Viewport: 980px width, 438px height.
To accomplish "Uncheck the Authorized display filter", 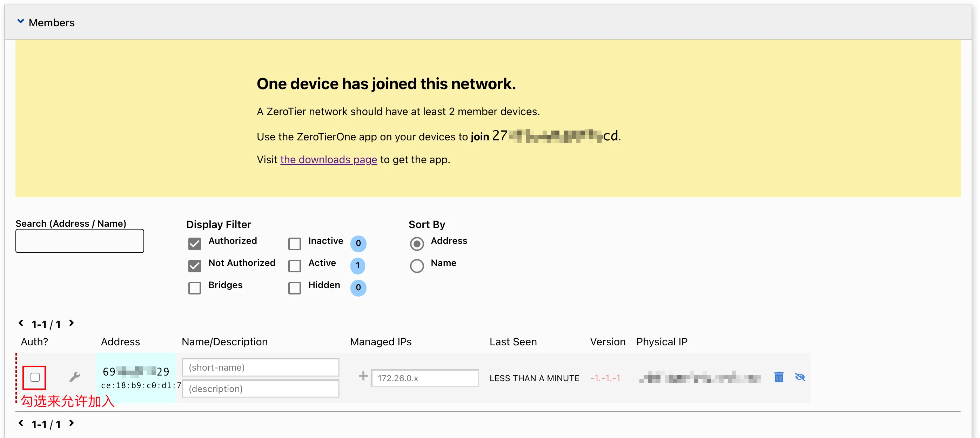I will (x=194, y=244).
